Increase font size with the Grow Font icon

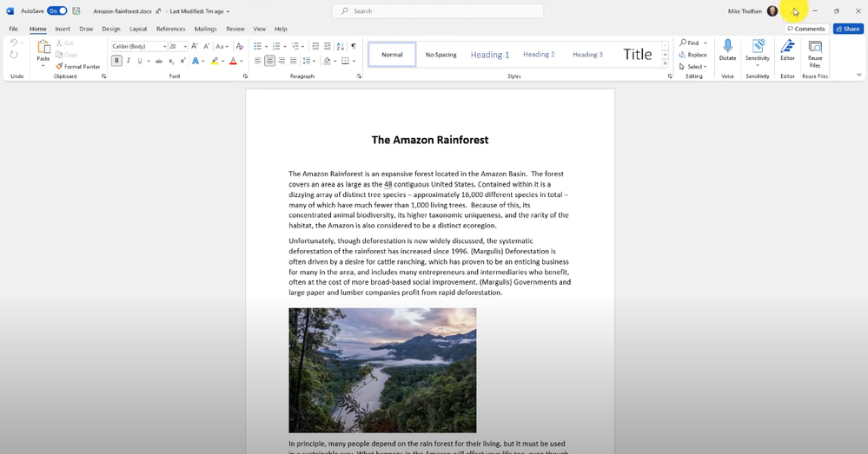coord(195,47)
